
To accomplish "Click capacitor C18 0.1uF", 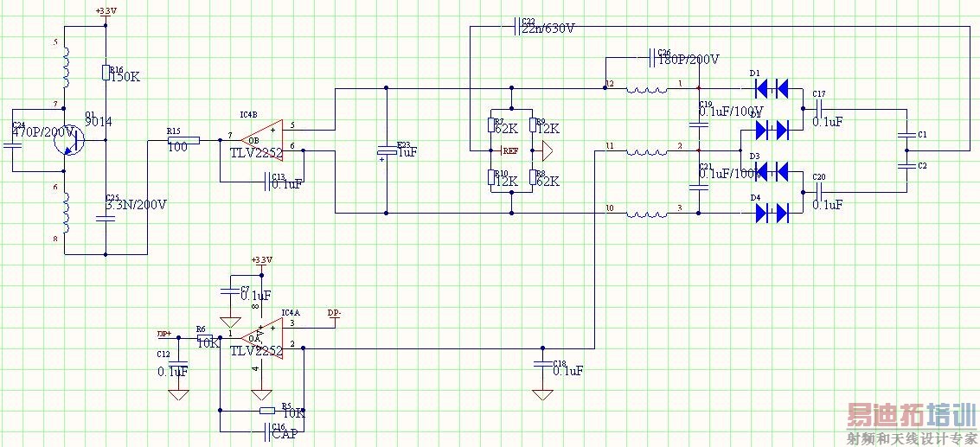I will [x=542, y=365].
